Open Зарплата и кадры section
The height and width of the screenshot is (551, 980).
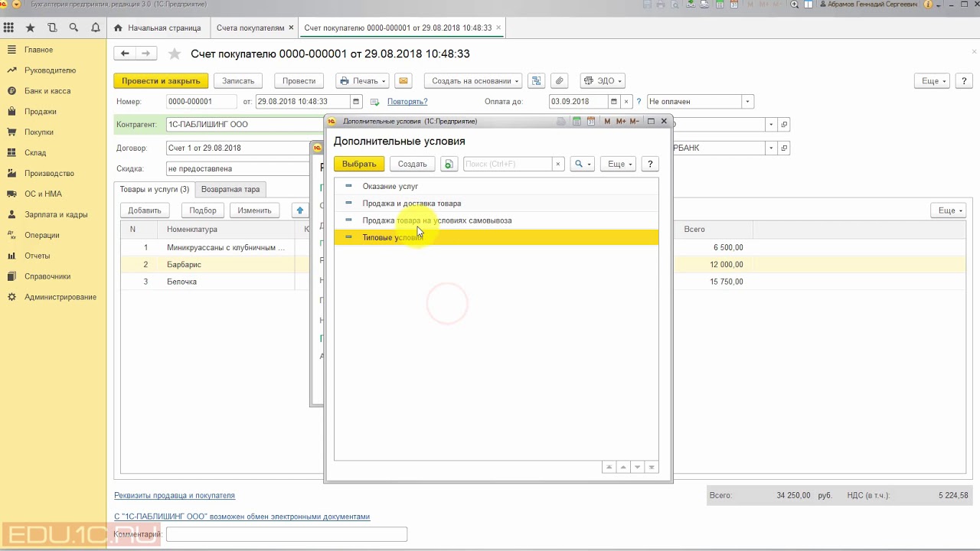(x=56, y=215)
